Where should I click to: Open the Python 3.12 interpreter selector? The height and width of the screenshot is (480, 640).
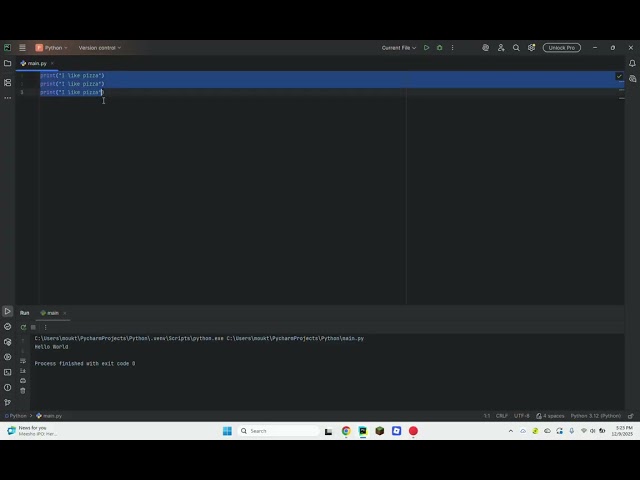(596, 416)
